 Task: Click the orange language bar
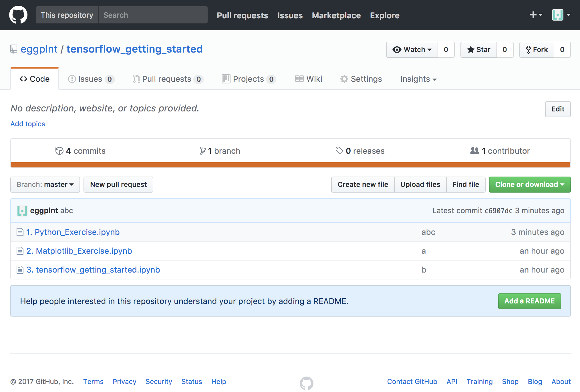coord(291,165)
